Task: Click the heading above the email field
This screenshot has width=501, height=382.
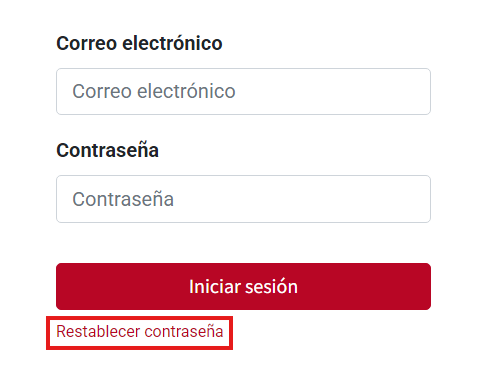Action: [139, 43]
